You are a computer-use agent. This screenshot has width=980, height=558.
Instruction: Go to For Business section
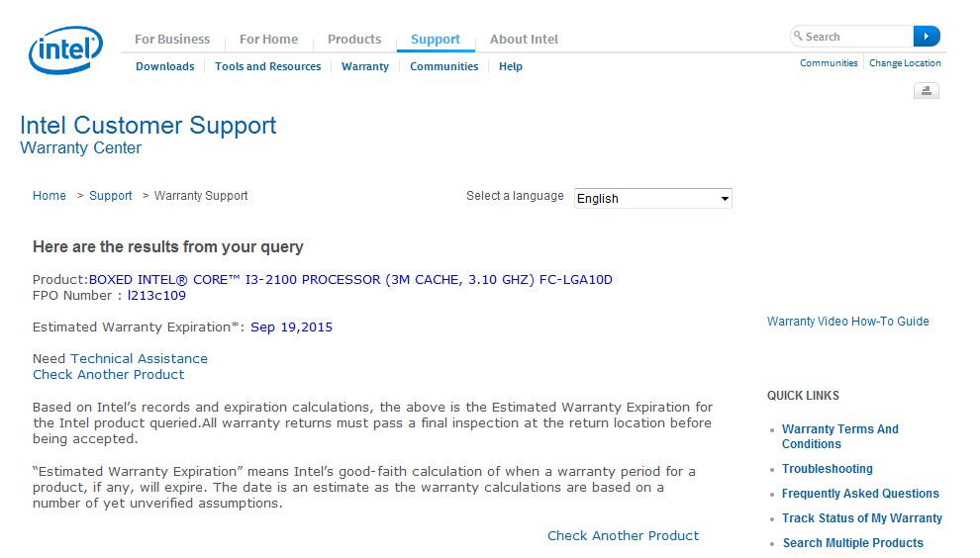[172, 39]
